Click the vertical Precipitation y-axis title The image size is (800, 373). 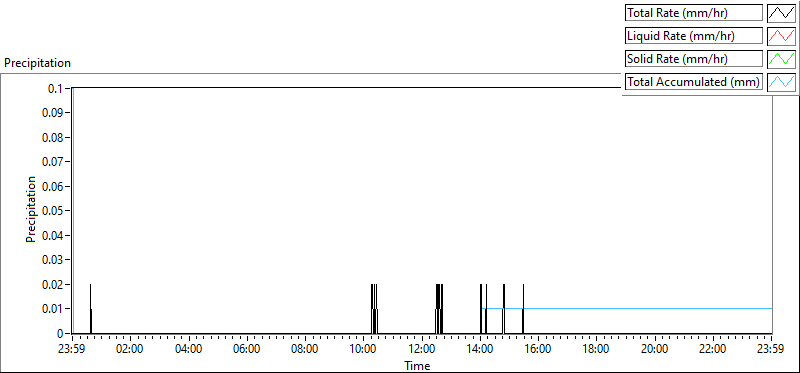click(32, 209)
